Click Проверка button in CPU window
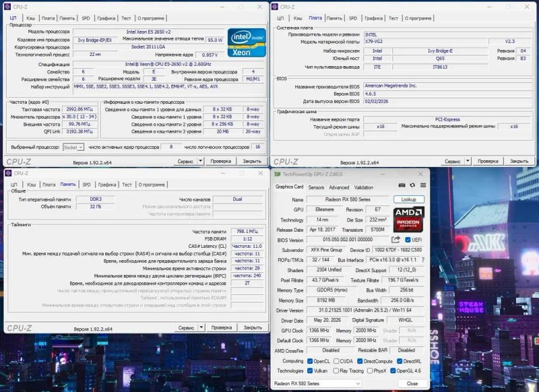 click(221, 161)
